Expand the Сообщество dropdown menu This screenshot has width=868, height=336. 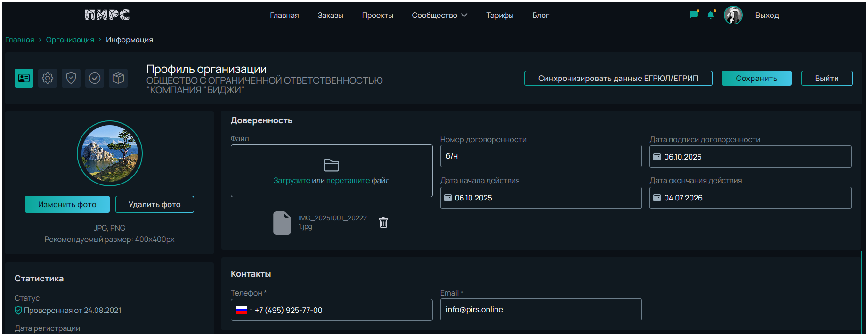tap(439, 16)
